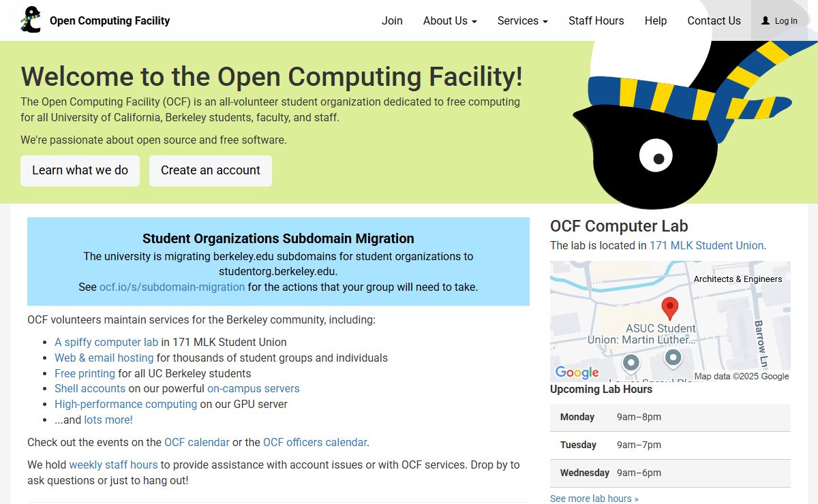The height and width of the screenshot is (504, 818).
Task: Click See more lab hours link
Action: [x=594, y=499]
